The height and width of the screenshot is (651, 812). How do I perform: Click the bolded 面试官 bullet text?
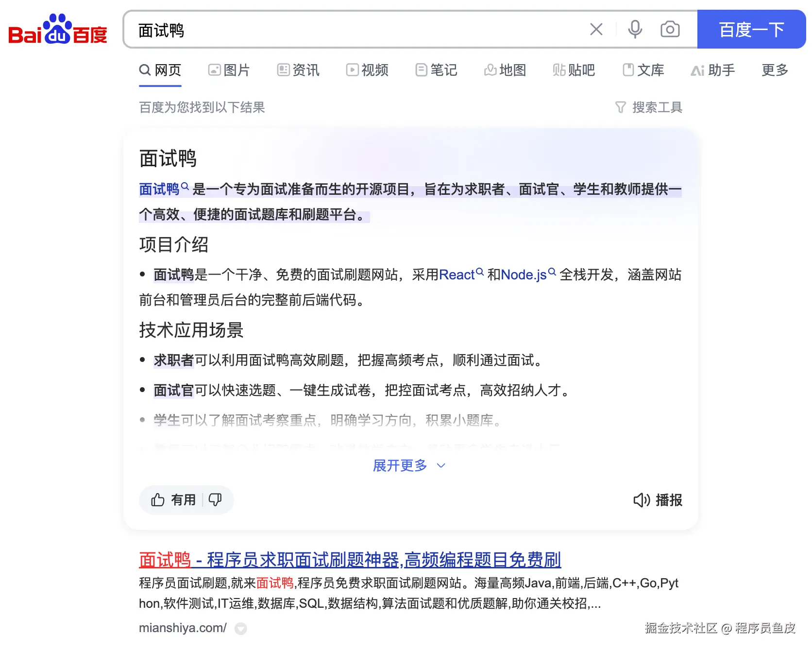click(x=174, y=390)
